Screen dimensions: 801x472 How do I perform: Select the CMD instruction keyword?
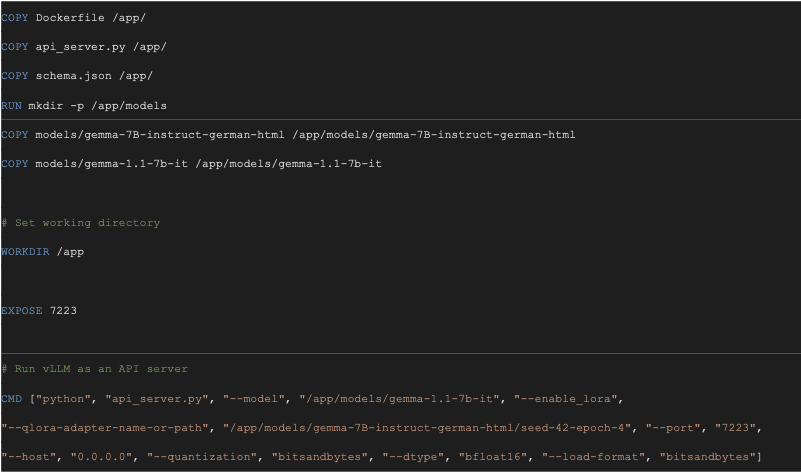pyautogui.click(x=11, y=399)
